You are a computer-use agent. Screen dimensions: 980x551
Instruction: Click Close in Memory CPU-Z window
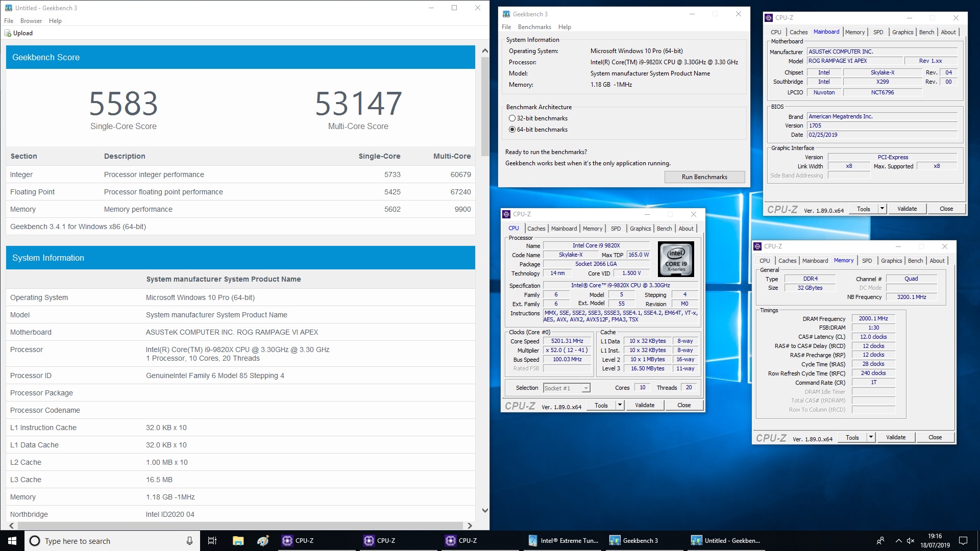pos(935,437)
